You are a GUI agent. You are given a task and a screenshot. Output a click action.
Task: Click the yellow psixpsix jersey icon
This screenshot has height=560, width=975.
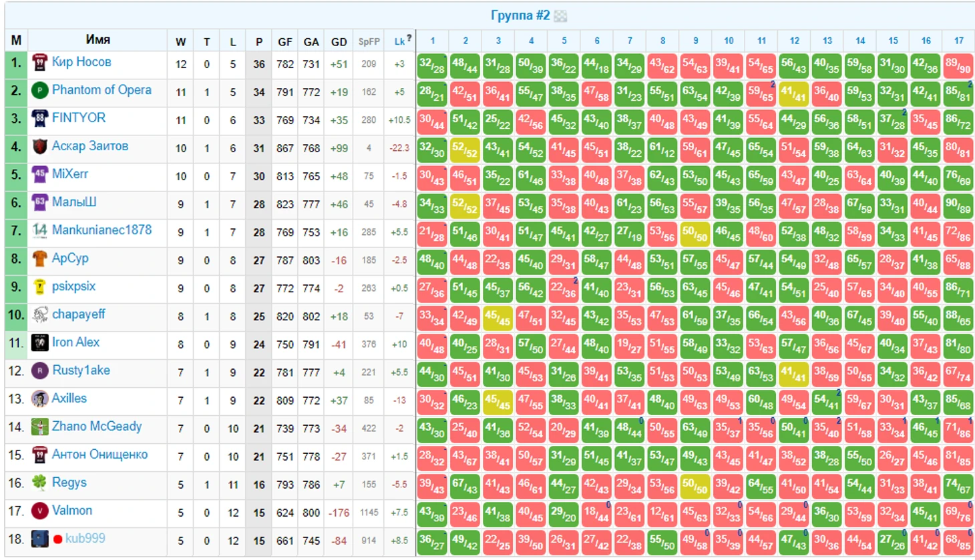[39, 287]
